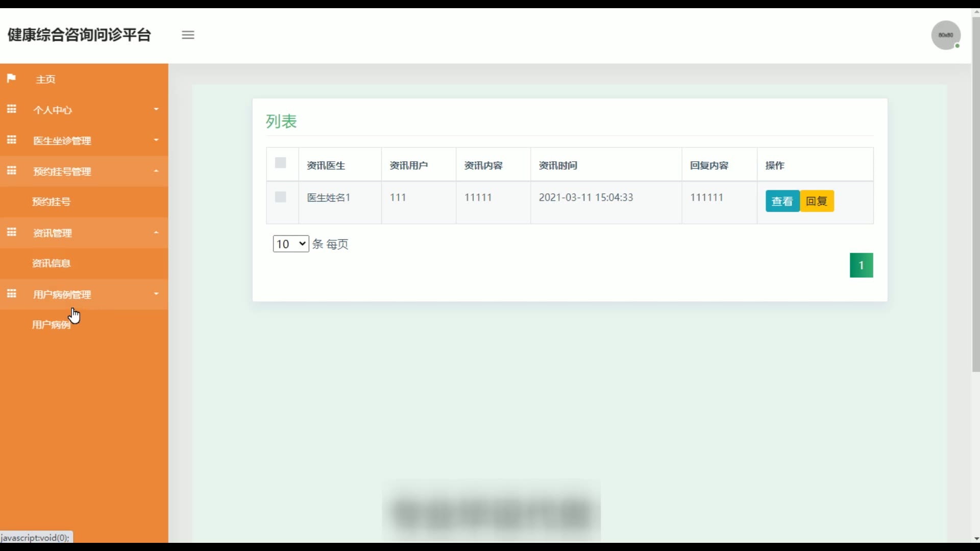Check the checkbox for row 医生姓名1
The image size is (980, 551).
pyautogui.click(x=280, y=197)
